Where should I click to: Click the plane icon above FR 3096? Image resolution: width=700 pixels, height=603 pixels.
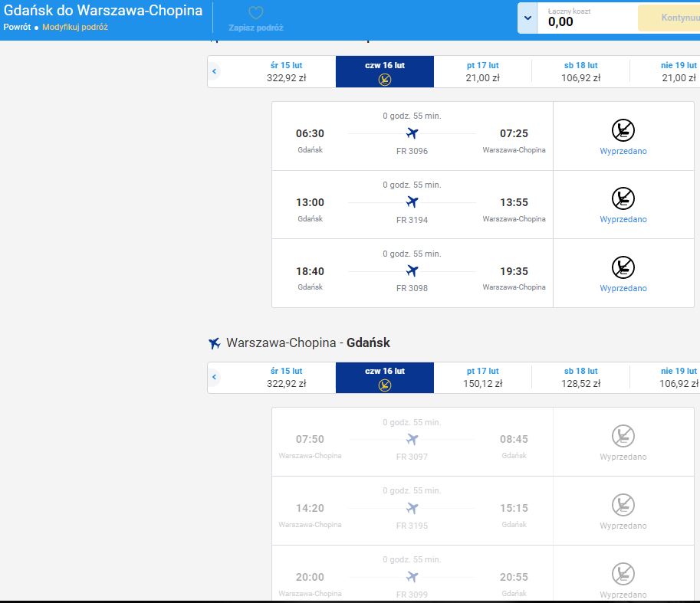pos(412,133)
